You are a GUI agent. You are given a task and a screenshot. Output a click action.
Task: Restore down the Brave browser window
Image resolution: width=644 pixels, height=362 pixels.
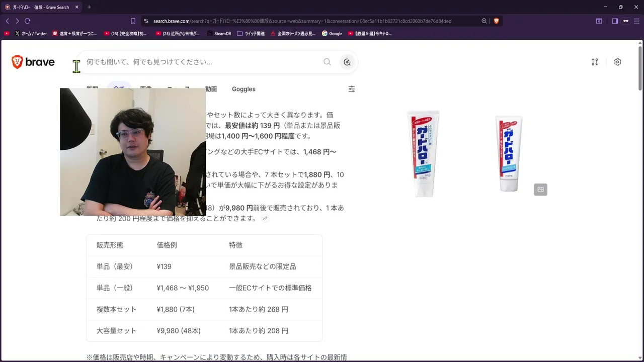620,7
